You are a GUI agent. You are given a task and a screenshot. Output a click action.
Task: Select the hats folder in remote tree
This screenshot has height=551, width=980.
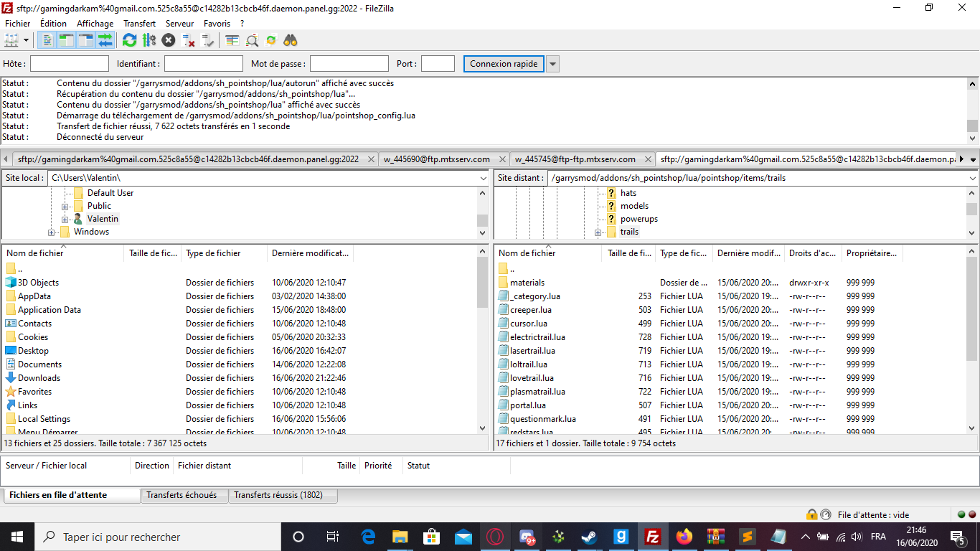[628, 193]
